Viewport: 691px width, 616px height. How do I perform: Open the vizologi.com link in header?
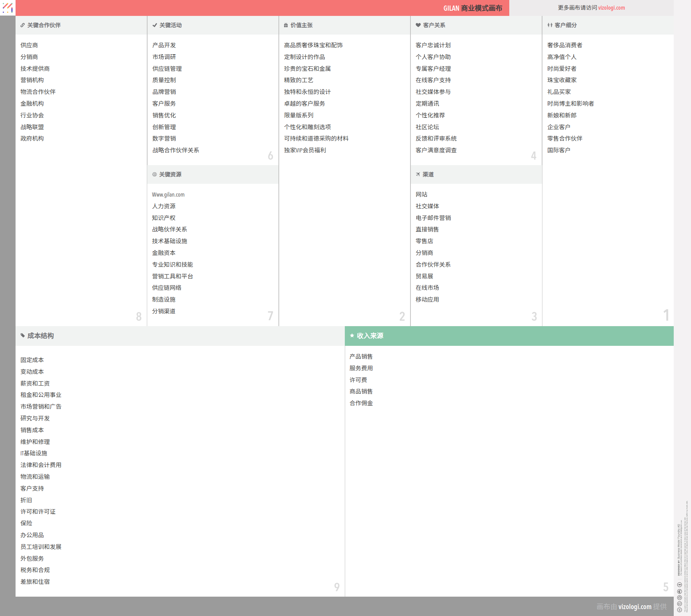[x=611, y=8]
